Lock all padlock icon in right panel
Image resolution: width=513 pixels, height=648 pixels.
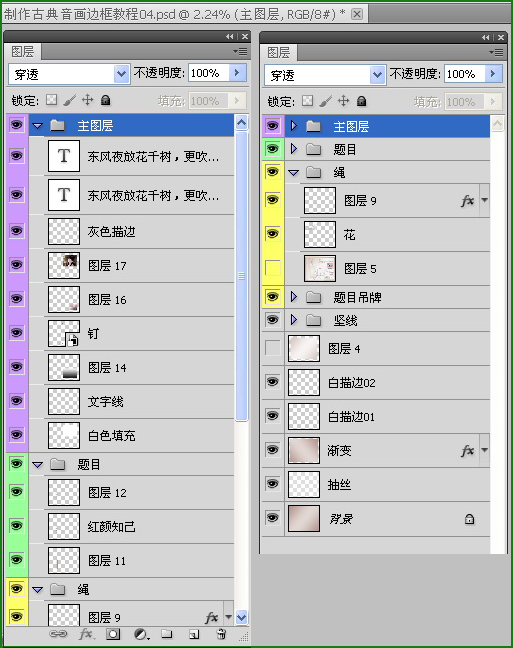tap(362, 101)
